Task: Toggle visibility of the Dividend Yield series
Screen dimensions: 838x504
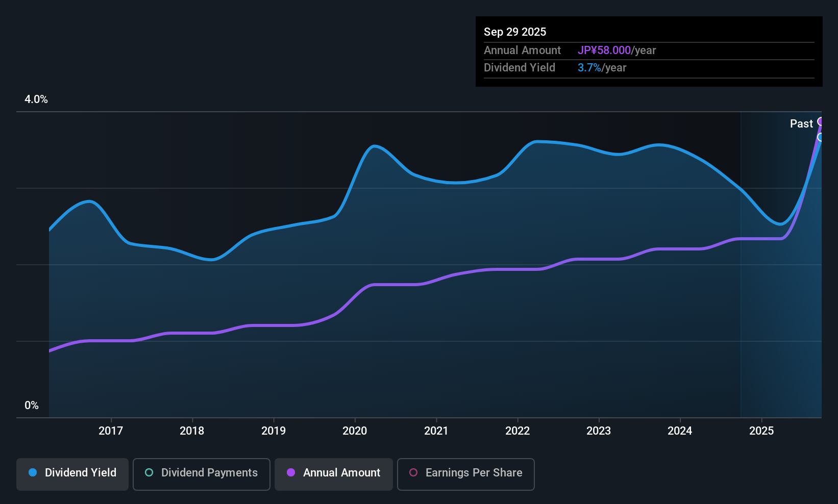Action: coord(72,473)
